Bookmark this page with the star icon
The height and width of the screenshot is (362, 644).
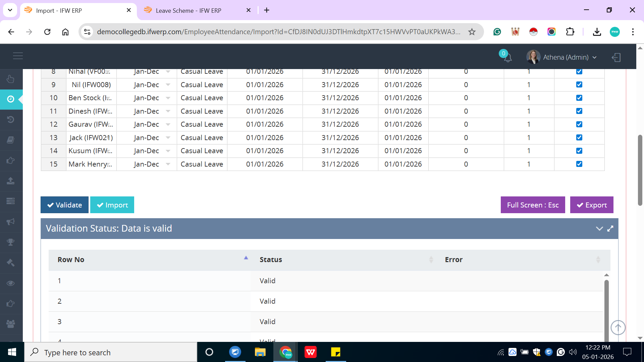click(x=472, y=32)
